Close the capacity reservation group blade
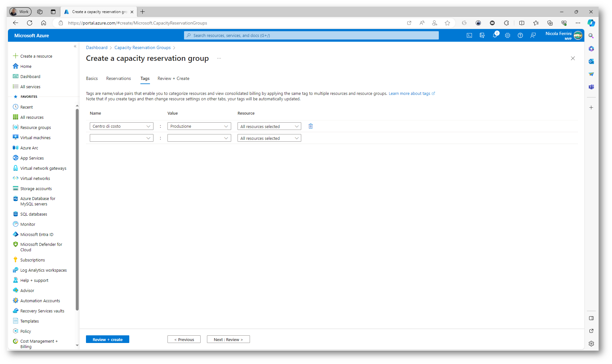 tap(573, 58)
